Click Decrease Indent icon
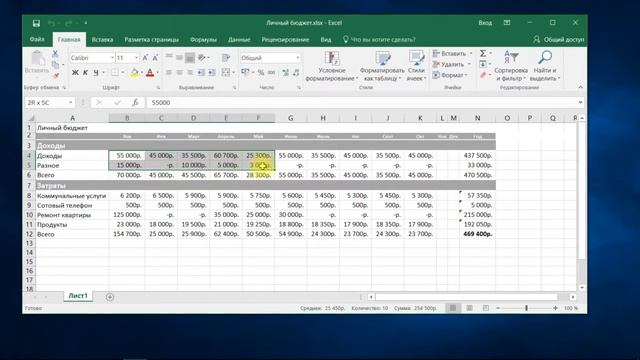Viewport: 640px width, 360px height. click(201, 73)
